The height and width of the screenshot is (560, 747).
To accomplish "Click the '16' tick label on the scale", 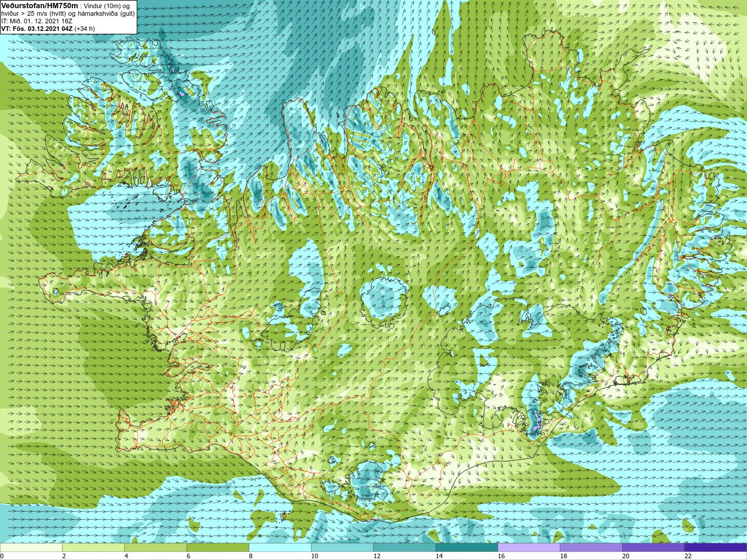I will 501,556.
